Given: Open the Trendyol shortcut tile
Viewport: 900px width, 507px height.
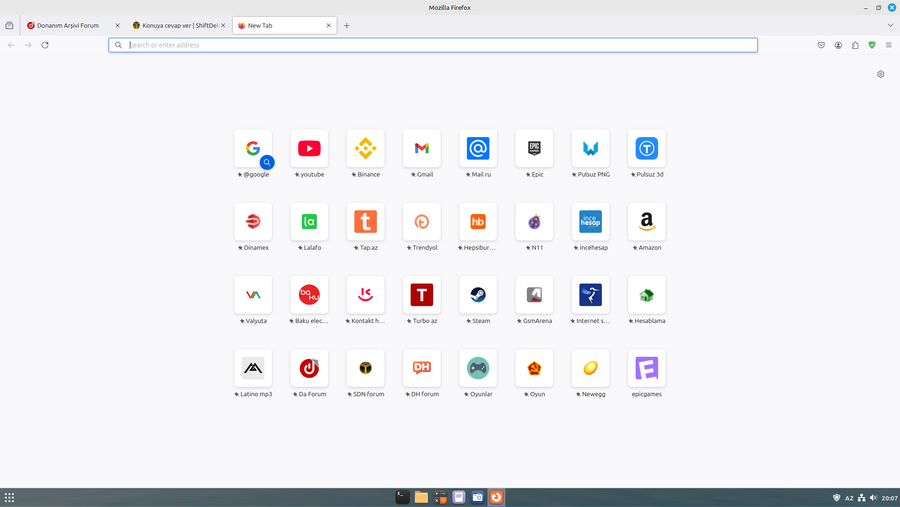Looking at the screenshot, I should (x=422, y=222).
